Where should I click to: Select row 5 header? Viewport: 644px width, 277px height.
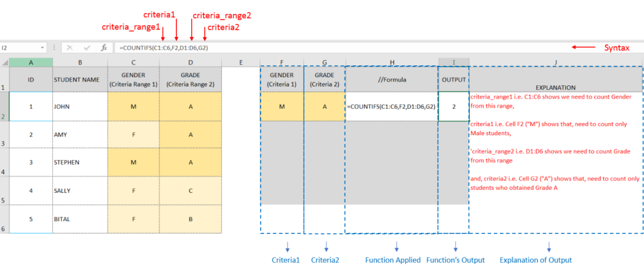[4, 191]
